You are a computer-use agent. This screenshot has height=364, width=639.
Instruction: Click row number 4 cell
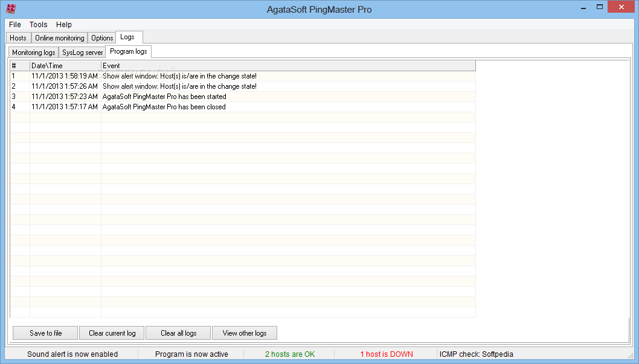[20, 107]
